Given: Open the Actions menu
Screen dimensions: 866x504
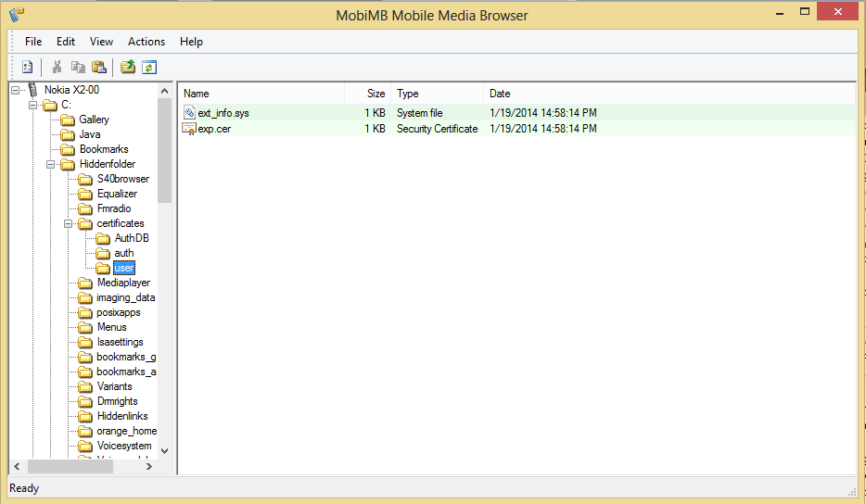Looking at the screenshot, I should (146, 42).
